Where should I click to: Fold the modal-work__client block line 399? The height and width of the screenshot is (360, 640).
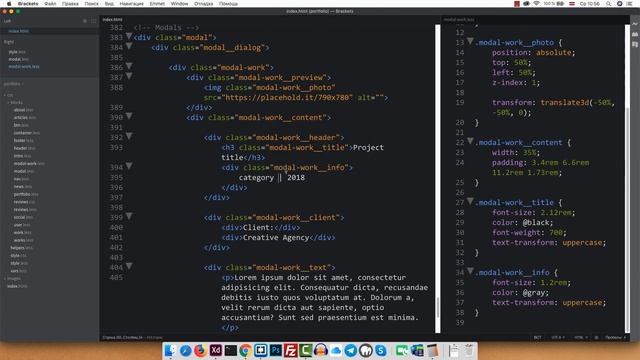coord(129,216)
